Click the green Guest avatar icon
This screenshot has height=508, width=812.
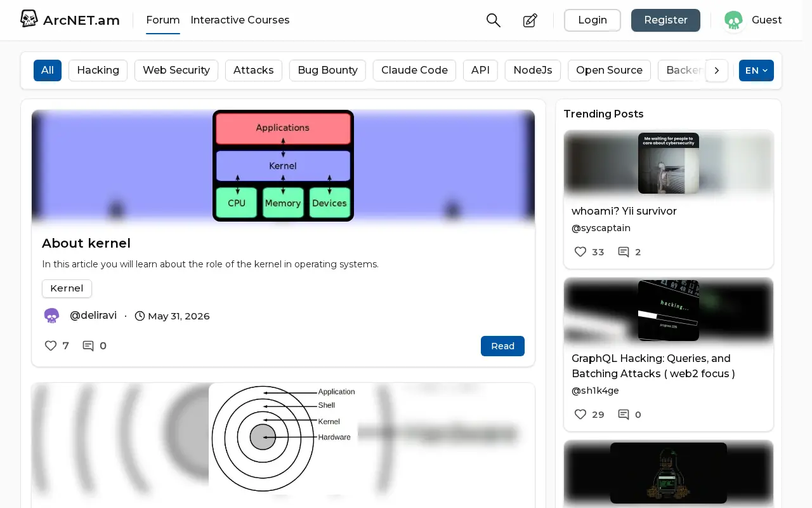(x=733, y=20)
